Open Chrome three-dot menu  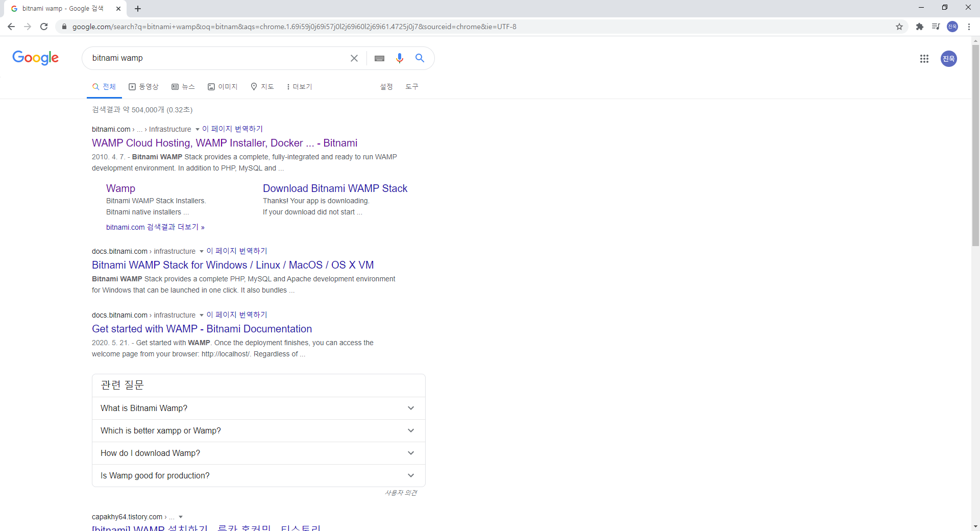tap(969, 27)
